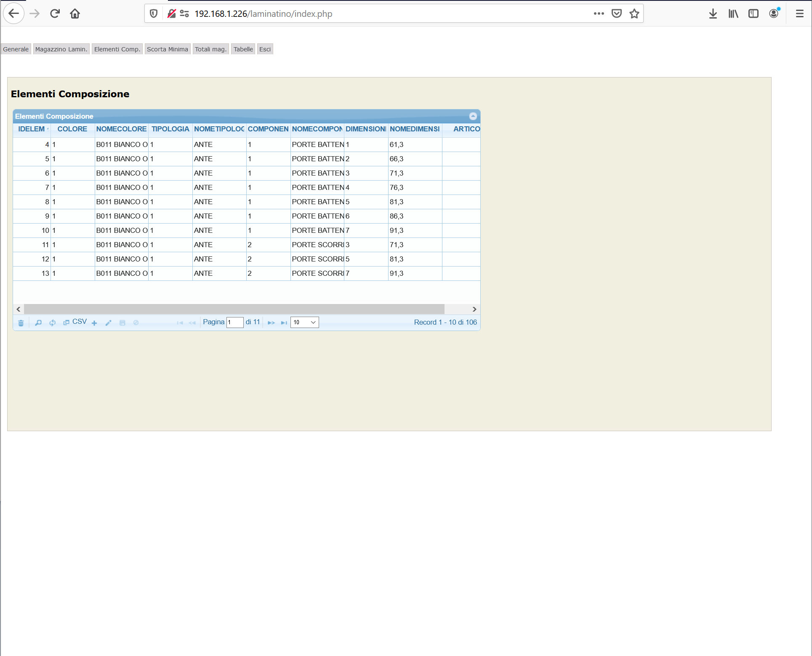Screen dimensions: 812x656
Task: Collapse the Elementi Composizione grid panel
Action: [x=473, y=116]
